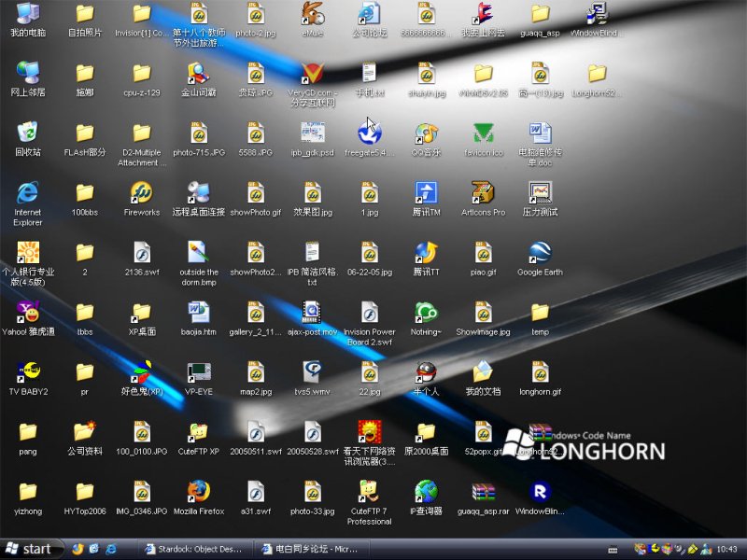Select the Recycle Bin desktop icon
Viewport: 747px width, 560px height.
[x=28, y=133]
